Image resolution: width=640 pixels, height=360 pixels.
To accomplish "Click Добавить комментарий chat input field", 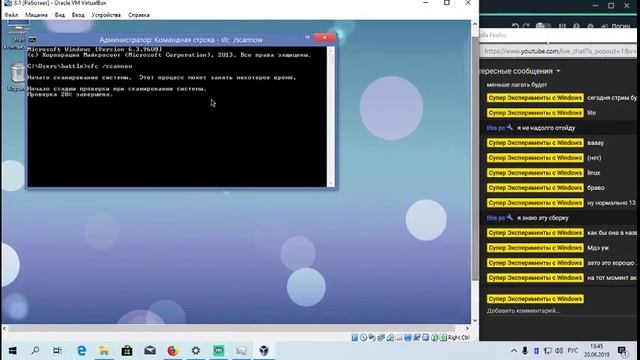I will point(561,311).
